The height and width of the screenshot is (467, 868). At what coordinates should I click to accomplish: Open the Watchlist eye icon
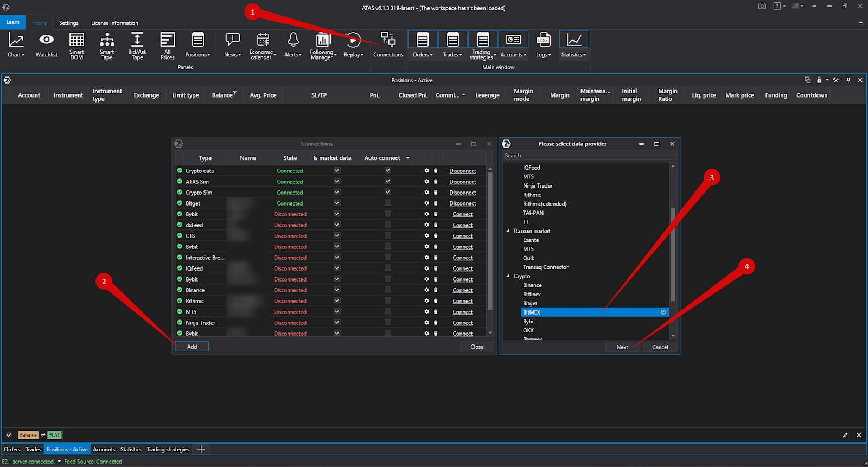[x=46, y=45]
